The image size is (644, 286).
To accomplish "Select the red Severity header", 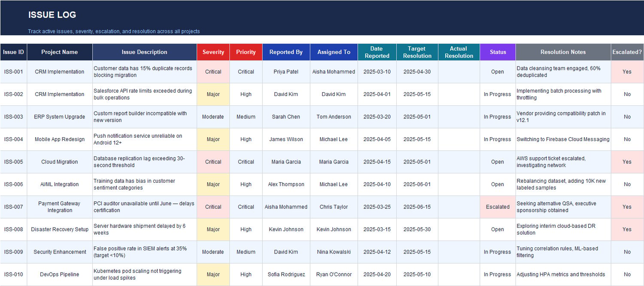I will (213, 52).
